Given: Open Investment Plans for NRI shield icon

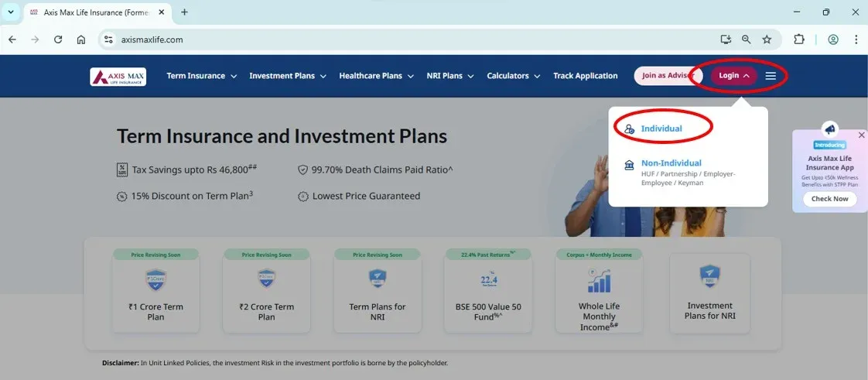Looking at the screenshot, I should click(x=709, y=276).
